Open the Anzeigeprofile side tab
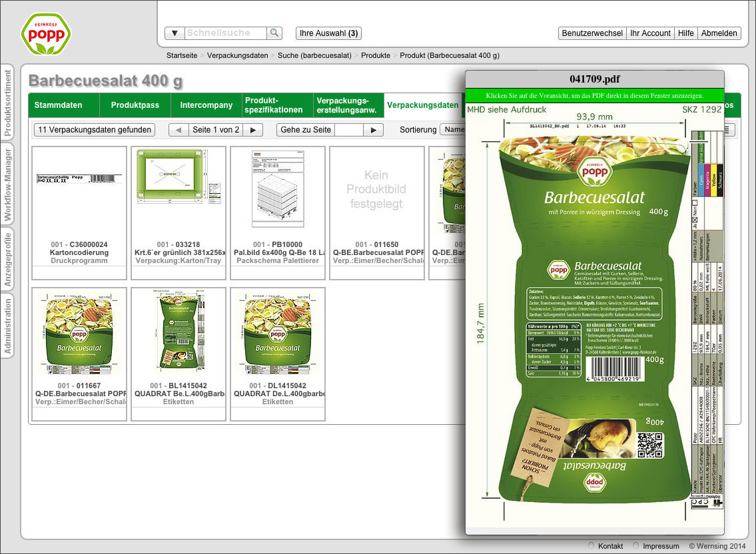Image resolution: width=756 pixels, height=554 pixels. click(x=7, y=260)
